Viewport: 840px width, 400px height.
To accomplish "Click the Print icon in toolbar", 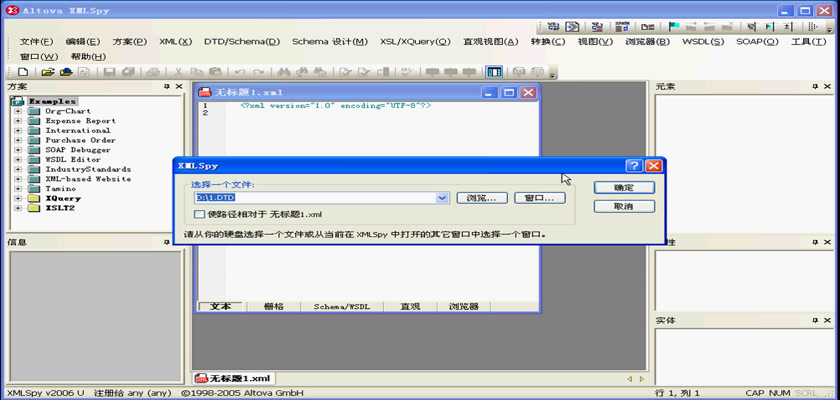I will 153,72.
